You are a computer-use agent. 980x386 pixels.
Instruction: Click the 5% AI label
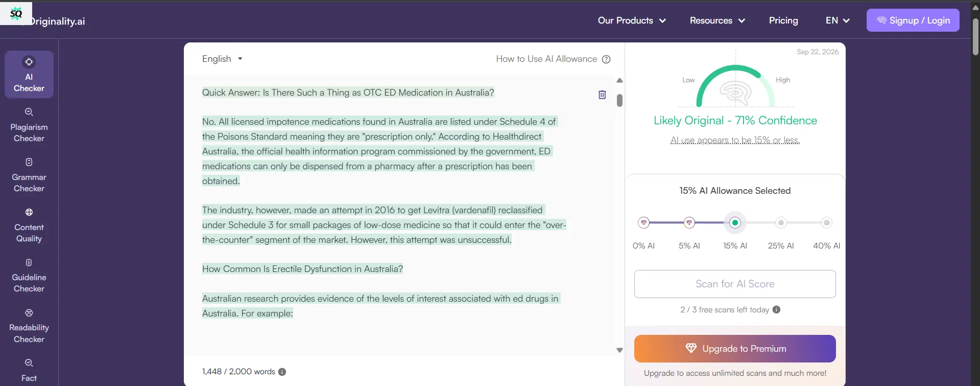click(x=689, y=246)
